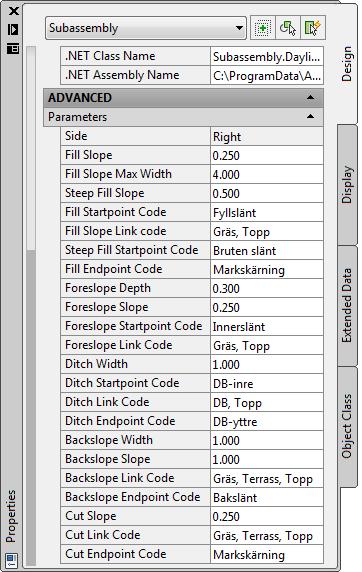
Task: Edit Steep Fill Slope value 0.500
Action: click(267, 193)
